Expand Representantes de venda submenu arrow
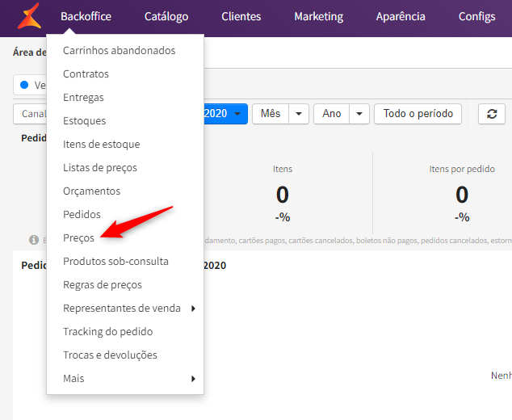The image size is (512, 420). click(x=193, y=309)
